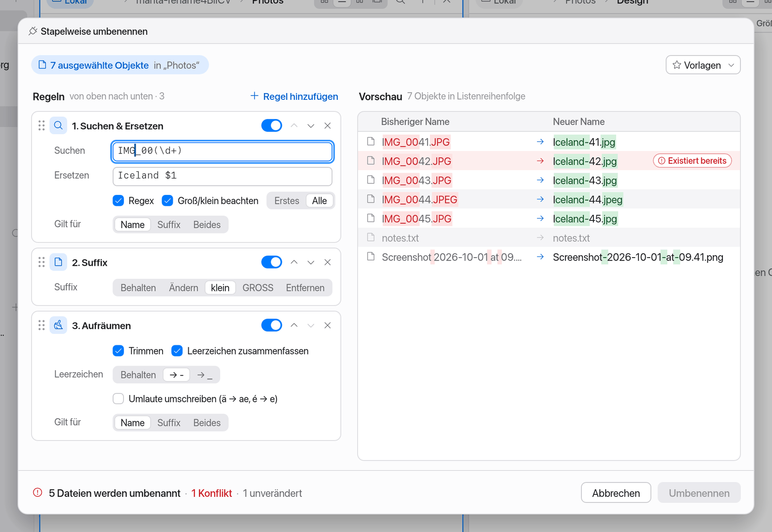Disable the Suffix rule toggle
Image resolution: width=772 pixels, height=532 pixels.
[x=272, y=262]
